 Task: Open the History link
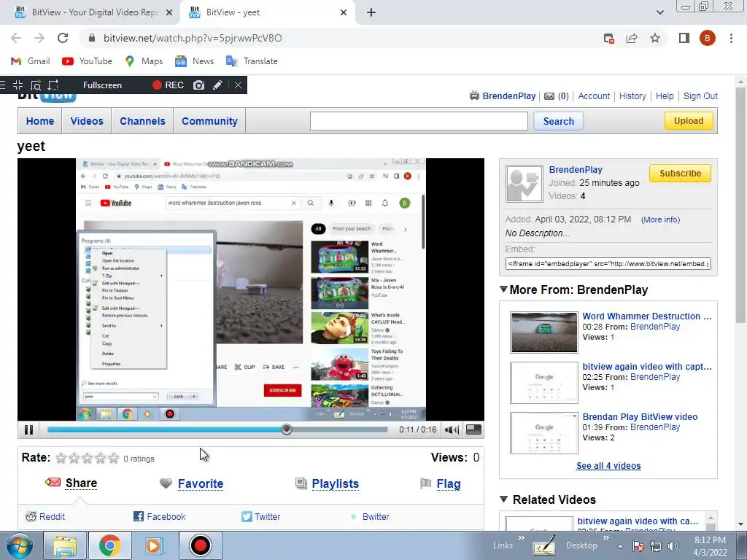pyautogui.click(x=632, y=96)
